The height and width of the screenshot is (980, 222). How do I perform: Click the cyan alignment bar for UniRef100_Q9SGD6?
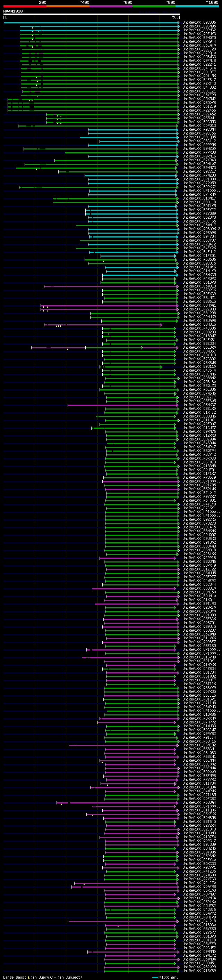click(92, 23)
